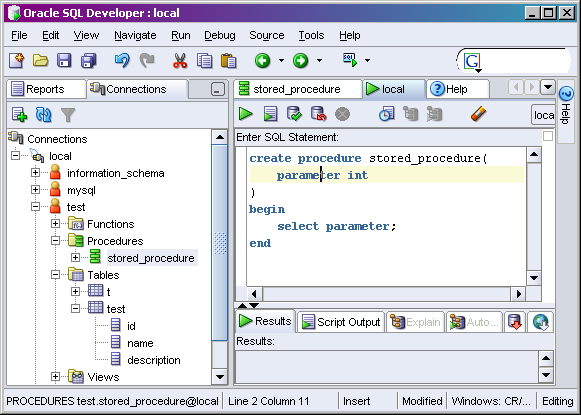Viewport: 581px width, 415px height.
Task: Click the New file icon
Action: pos(17,60)
